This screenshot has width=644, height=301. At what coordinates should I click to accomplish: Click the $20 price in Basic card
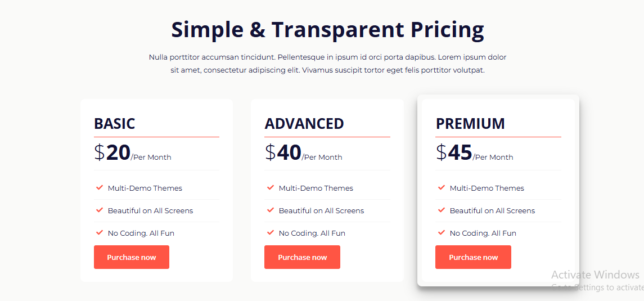click(x=112, y=152)
